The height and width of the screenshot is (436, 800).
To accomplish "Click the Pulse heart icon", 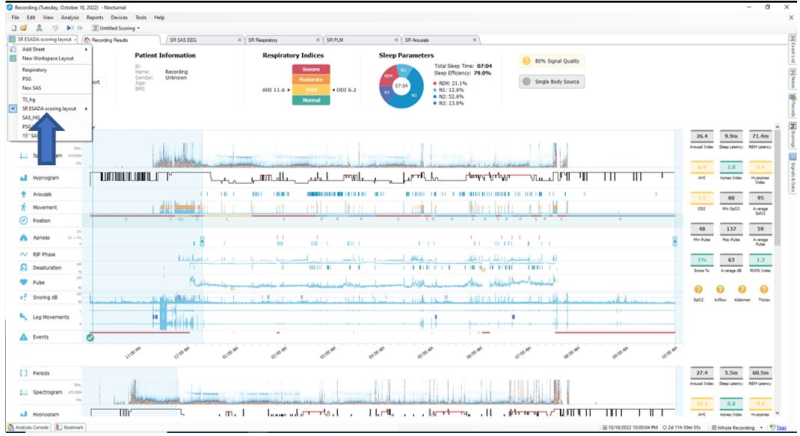I will (x=23, y=282).
